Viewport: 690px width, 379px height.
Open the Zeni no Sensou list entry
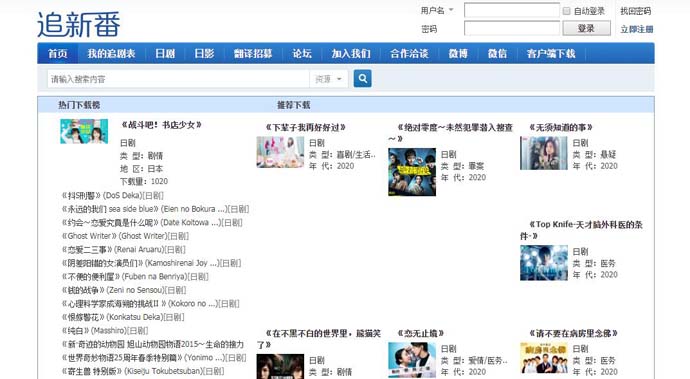pos(124,290)
